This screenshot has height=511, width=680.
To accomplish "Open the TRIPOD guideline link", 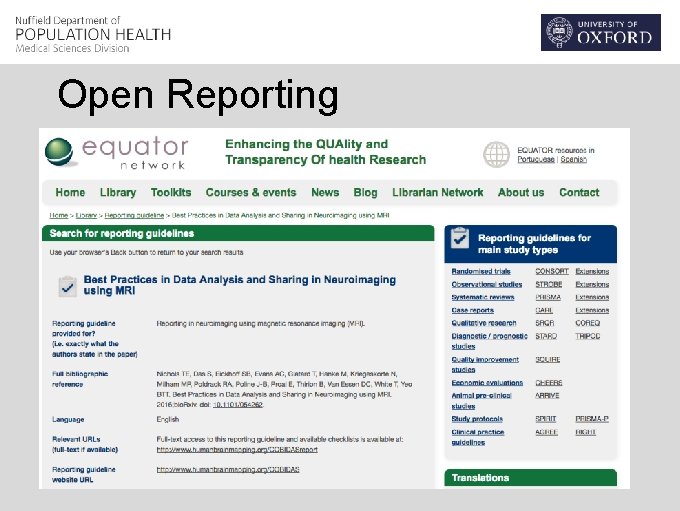I will click(x=587, y=336).
